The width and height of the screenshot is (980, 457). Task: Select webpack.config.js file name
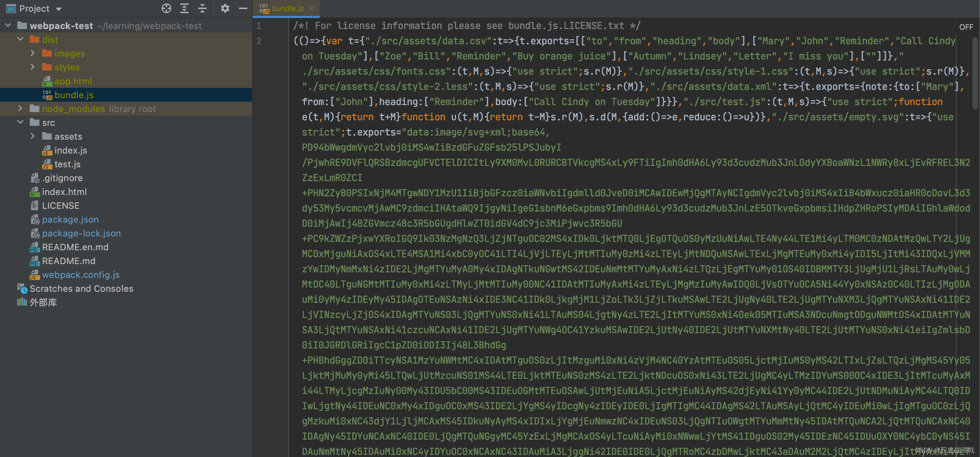81,274
